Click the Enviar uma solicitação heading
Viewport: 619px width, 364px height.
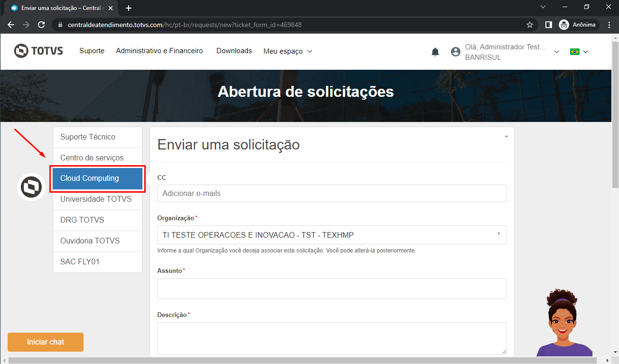[228, 144]
